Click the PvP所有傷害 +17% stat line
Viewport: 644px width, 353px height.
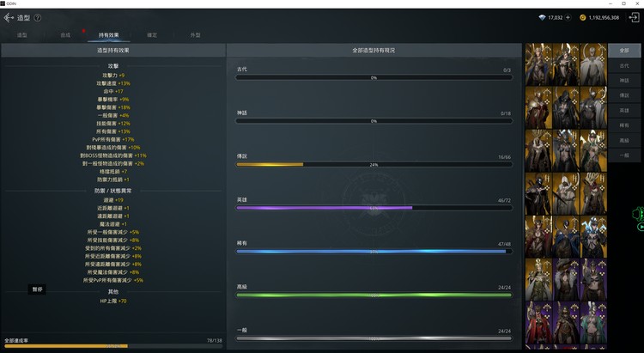click(x=113, y=139)
